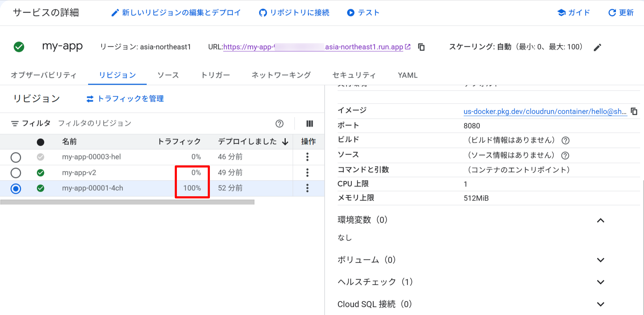Viewport: 644px width, 315px height.
Task: Click the pencil icon to edit scaling
Action: pos(597,47)
